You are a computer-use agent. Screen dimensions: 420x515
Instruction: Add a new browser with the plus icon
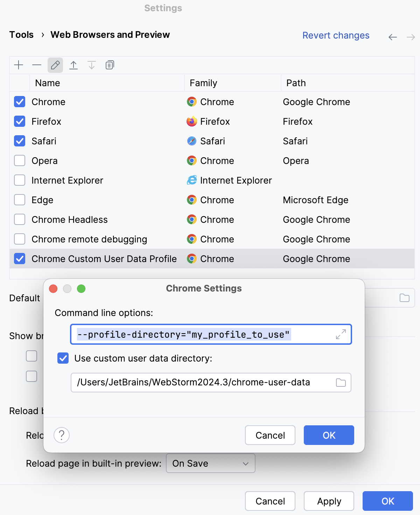pos(19,65)
